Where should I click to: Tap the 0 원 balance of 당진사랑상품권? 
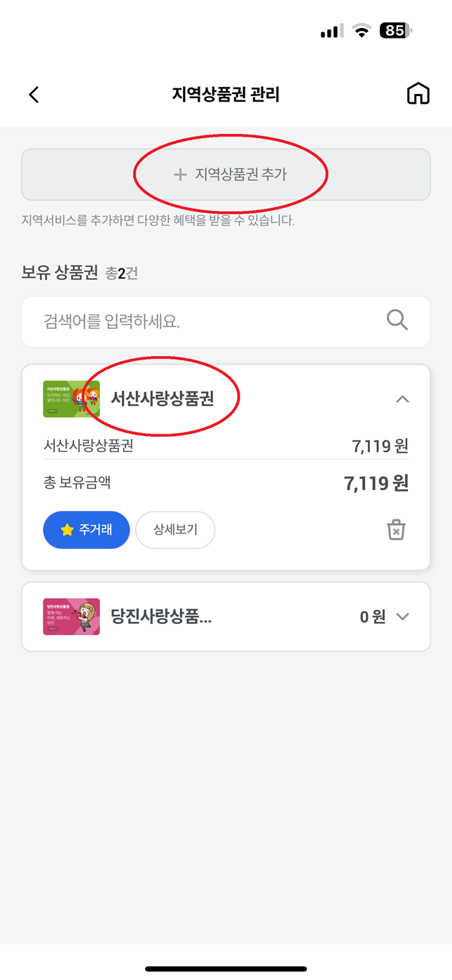(372, 617)
